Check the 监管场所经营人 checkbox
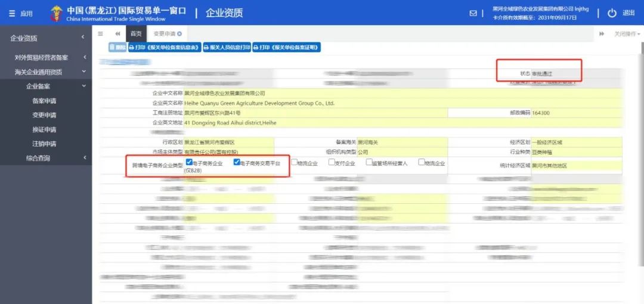 pyautogui.click(x=369, y=162)
